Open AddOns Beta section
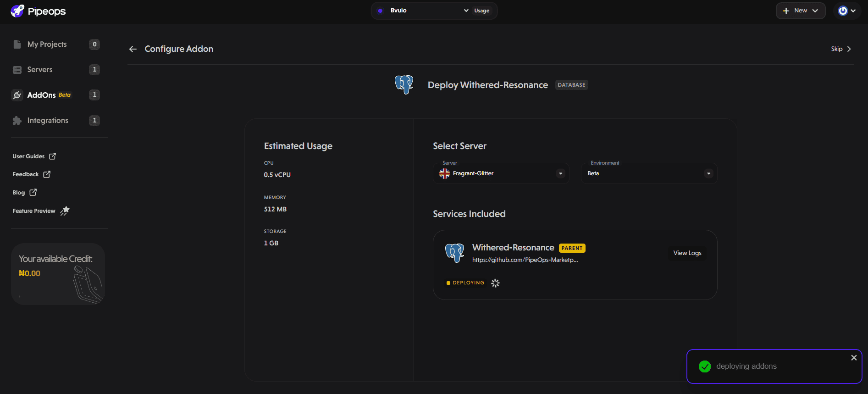Viewport: 868px width, 394px height. (x=49, y=95)
